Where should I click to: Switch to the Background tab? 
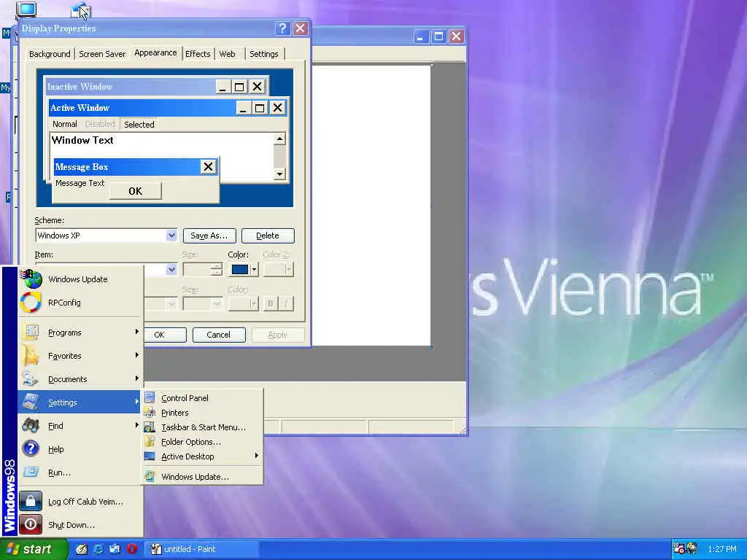pyautogui.click(x=50, y=54)
